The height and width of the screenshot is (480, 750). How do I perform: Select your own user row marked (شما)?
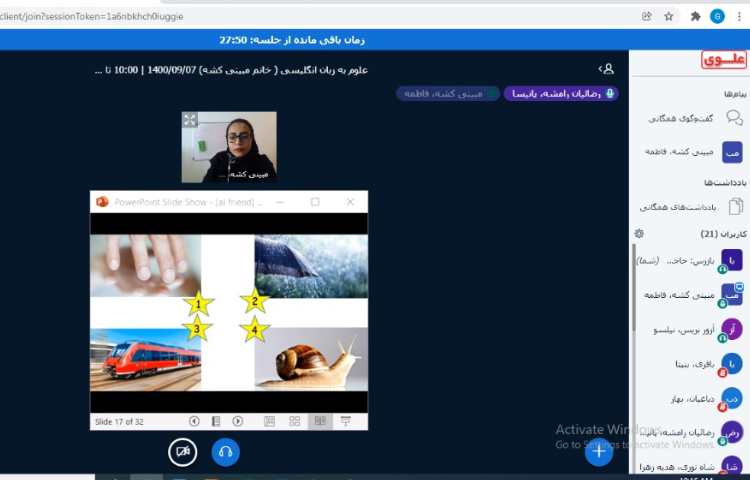pyautogui.click(x=691, y=261)
